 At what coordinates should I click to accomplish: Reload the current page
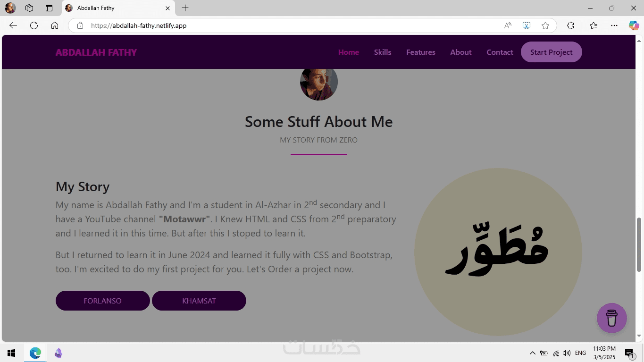click(x=34, y=25)
